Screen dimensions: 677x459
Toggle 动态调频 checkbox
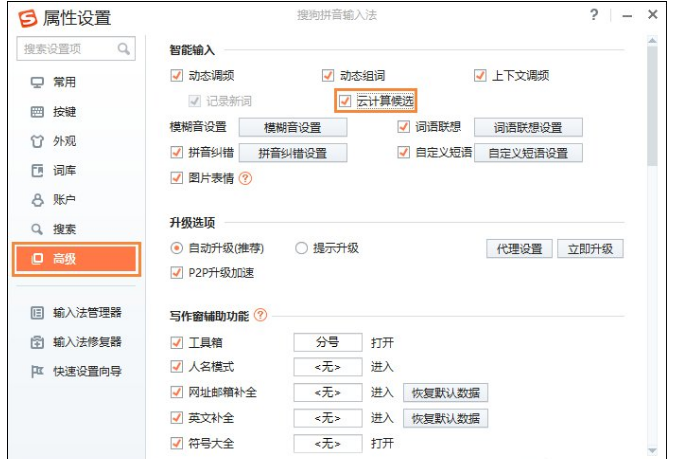[176, 76]
